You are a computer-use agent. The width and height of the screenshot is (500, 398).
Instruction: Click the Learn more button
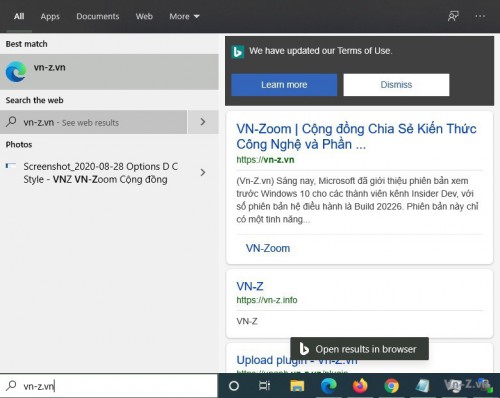tap(284, 85)
